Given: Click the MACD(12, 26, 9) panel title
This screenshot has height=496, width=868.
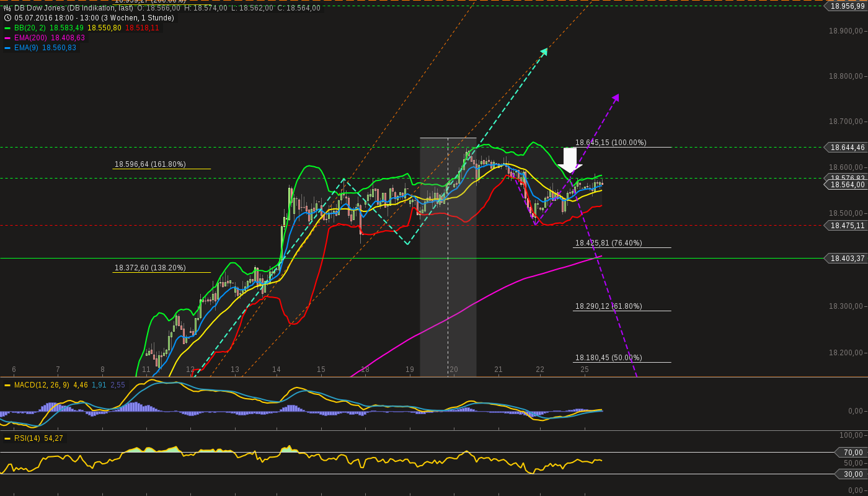Looking at the screenshot, I should click(x=42, y=384).
